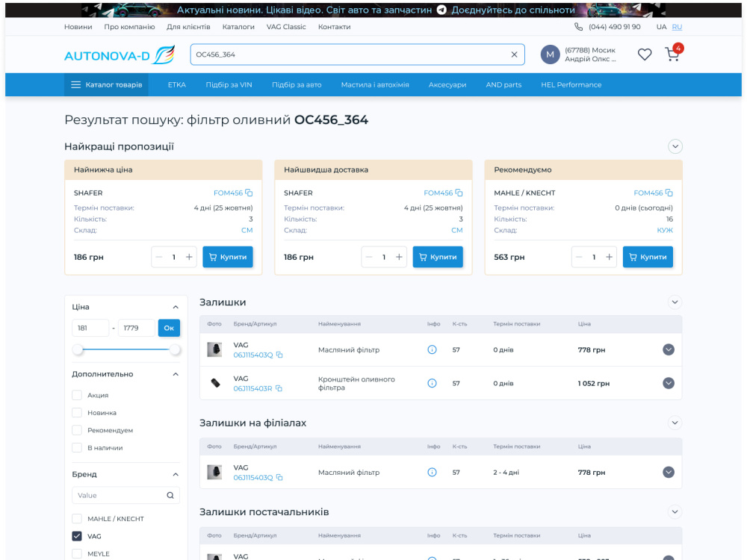Copy FOM456 code in Рекомендуємо card
Screen dimensions: 747x560
coord(669,193)
